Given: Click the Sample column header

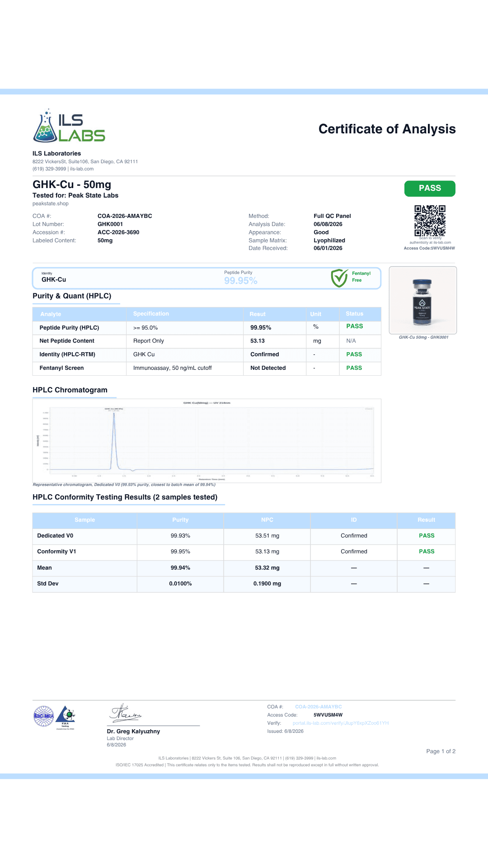Looking at the screenshot, I should click(85, 520).
